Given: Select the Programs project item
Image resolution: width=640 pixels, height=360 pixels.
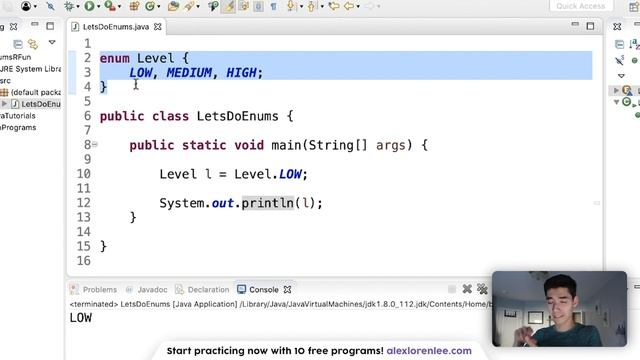Looking at the screenshot, I should click(18, 127).
